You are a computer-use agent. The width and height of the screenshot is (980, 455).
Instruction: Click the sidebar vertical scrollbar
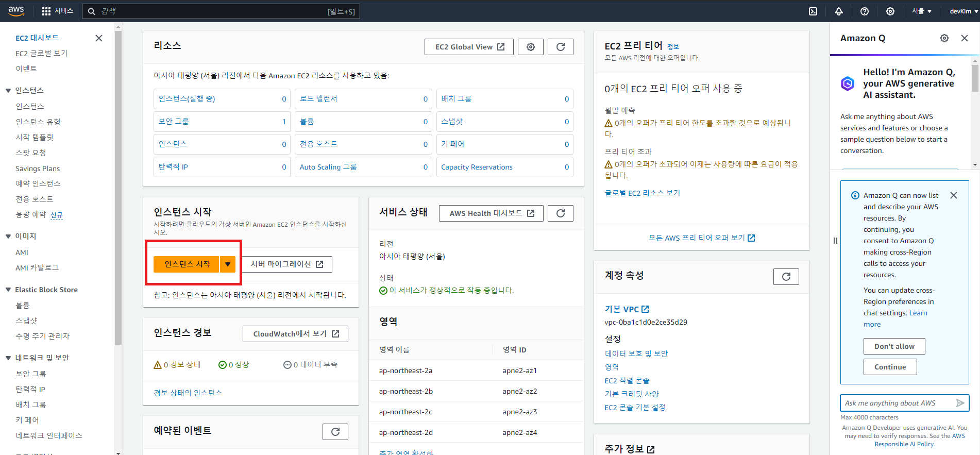118,187
